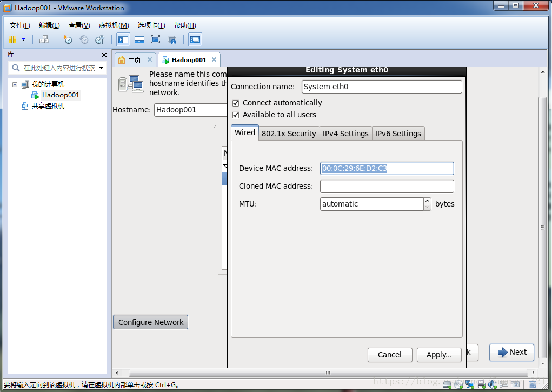Screen dimensions: 552x392
Task: Select Hadoop001 in the library tree
Action: 61,95
